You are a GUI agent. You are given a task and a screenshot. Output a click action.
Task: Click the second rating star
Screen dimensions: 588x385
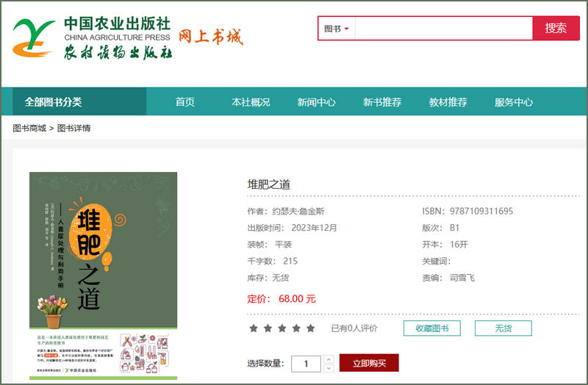(268, 328)
